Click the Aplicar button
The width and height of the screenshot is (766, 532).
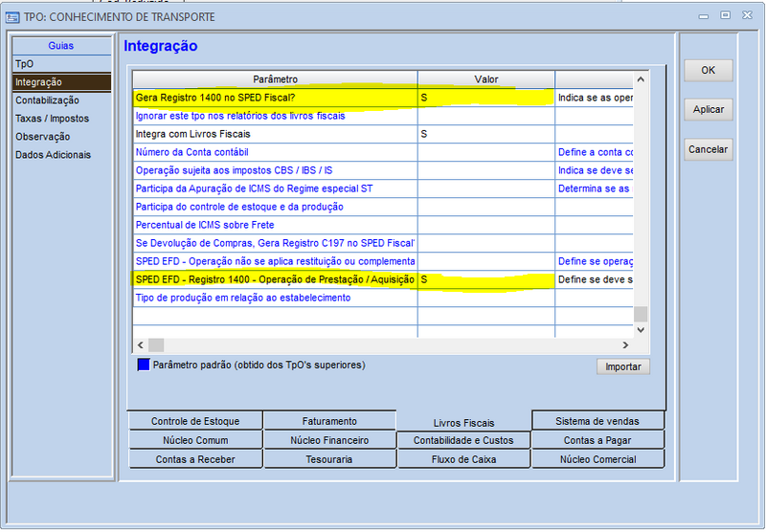(x=708, y=110)
